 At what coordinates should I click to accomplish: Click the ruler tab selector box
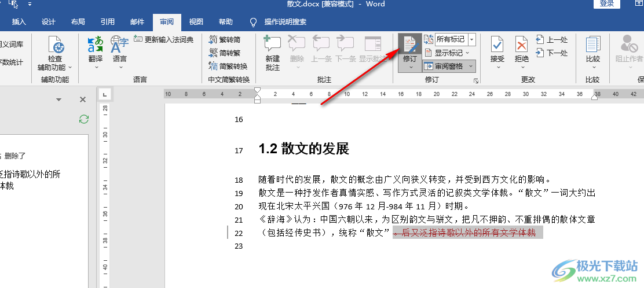click(105, 95)
